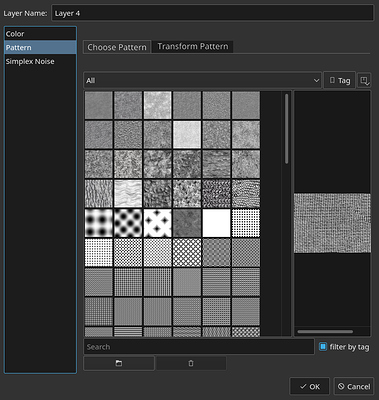This screenshot has width=379, height=400.
Task: Select the solid white pattern thumbnail
Action: coord(216,223)
